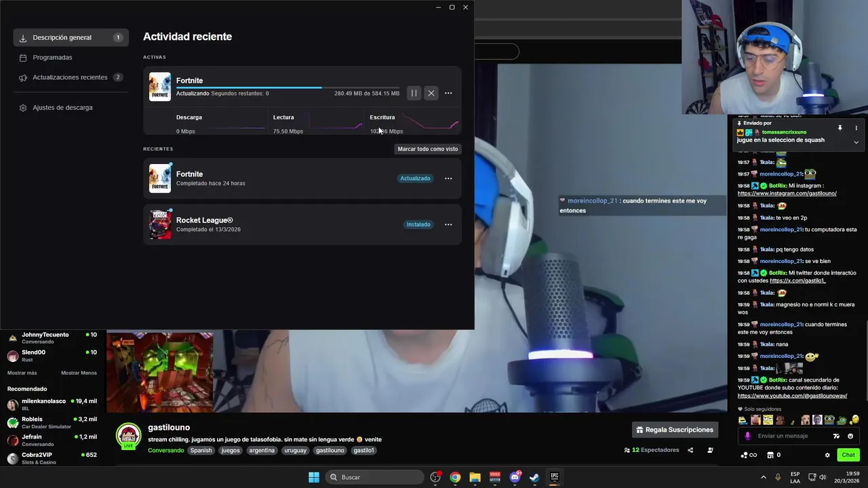Open Slend00 channel in sidebar
The height and width of the screenshot is (488, 868).
(x=53, y=355)
